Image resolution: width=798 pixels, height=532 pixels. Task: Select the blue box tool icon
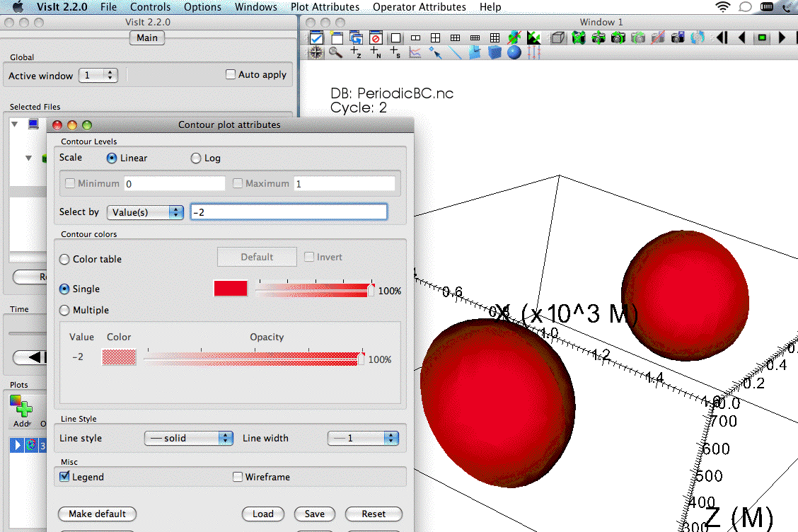click(495, 52)
